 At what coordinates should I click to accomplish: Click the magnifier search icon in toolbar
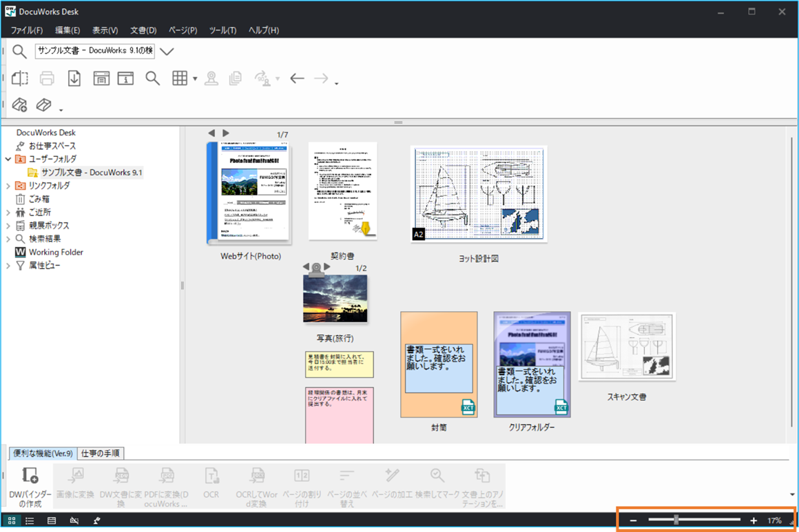[152, 78]
